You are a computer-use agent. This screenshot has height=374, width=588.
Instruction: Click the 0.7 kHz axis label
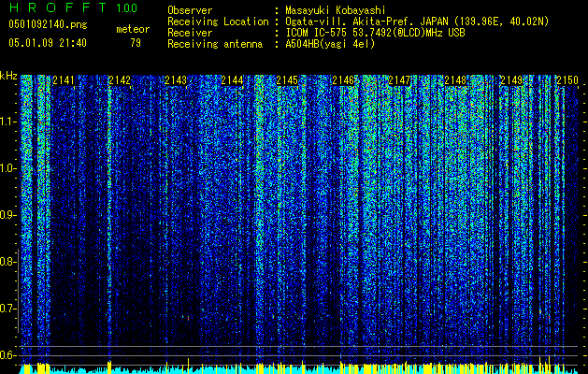[x=8, y=309]
